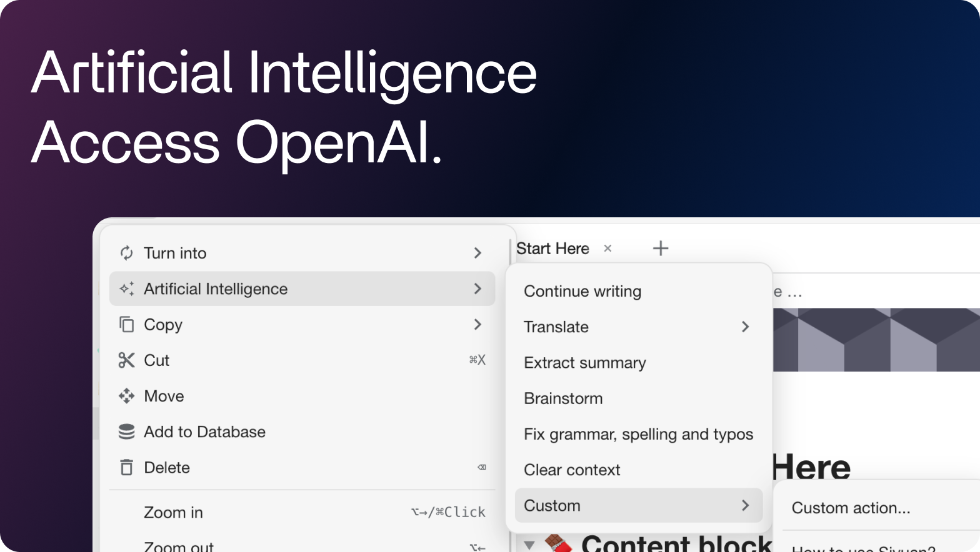Viewport: 980px width, 552px height.
Task: Expand the Custom submenu chevron
Action: (x=745, y=505)
